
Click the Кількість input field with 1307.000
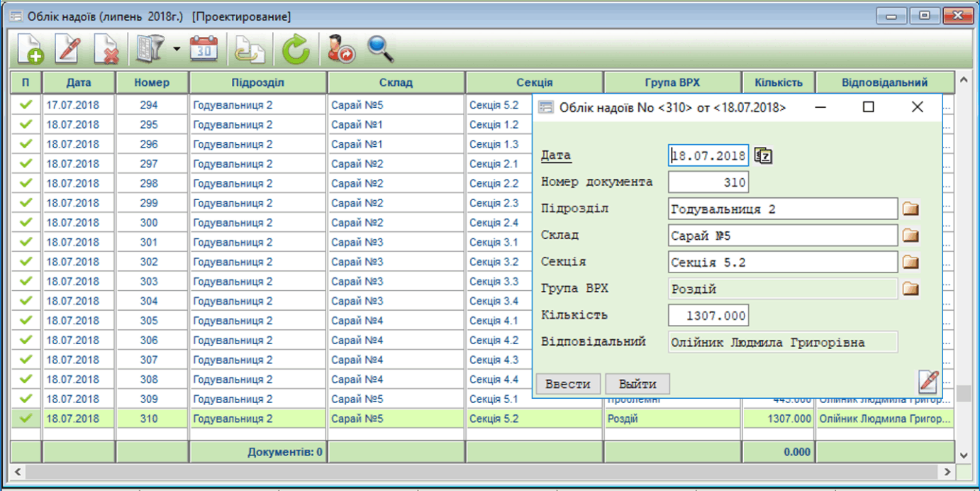708,316
